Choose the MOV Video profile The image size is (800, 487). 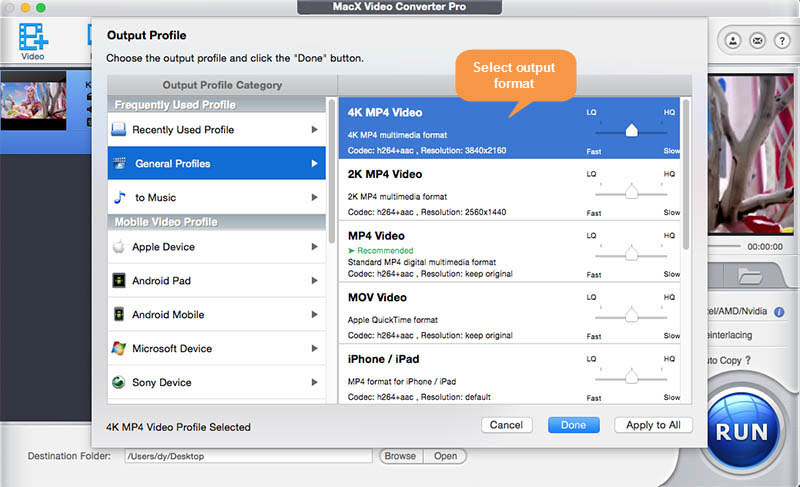tap(509, 313)
